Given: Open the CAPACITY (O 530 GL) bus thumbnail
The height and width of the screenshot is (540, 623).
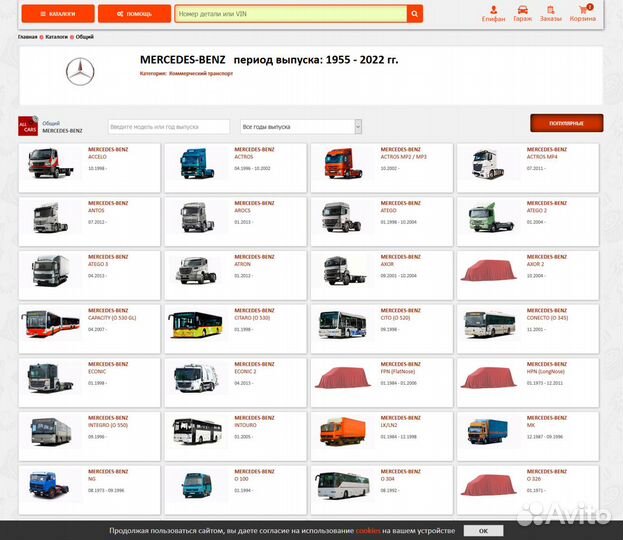Looking at the screenshot, I should 50,324.
